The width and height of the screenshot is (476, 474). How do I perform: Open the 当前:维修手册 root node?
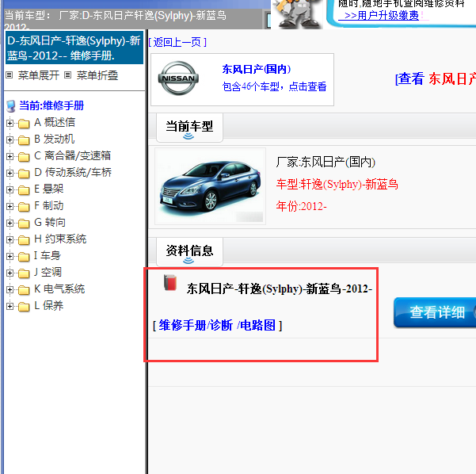pos(51,105)
